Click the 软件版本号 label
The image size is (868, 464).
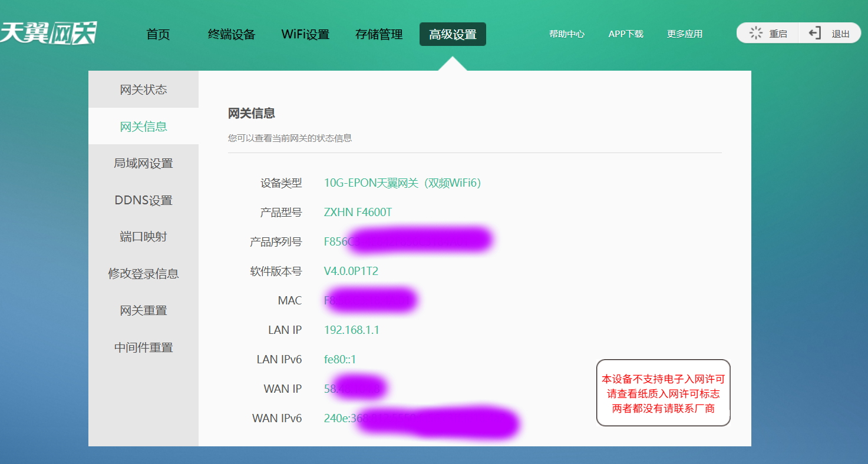click(x=276, y=271)
